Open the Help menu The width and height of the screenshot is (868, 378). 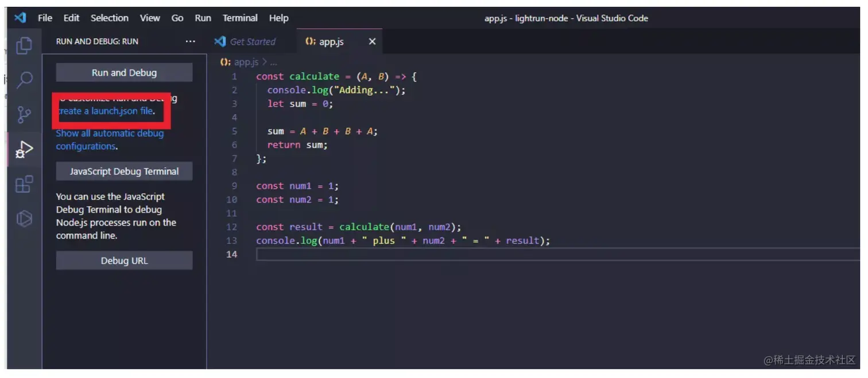point(278,18)
